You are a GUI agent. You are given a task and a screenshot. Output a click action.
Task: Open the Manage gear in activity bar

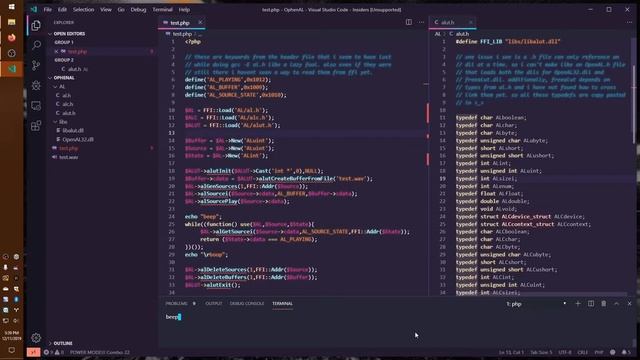pyautogui.click(x=36, y=338)
